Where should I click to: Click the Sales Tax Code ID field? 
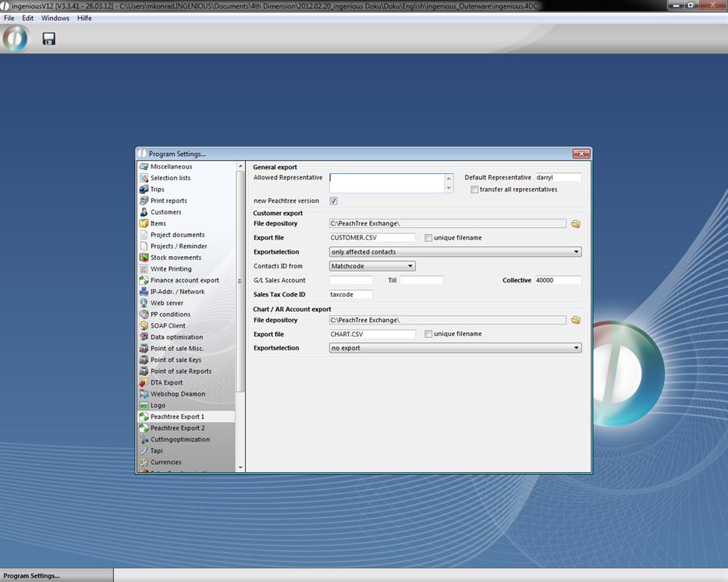[350, 295]
